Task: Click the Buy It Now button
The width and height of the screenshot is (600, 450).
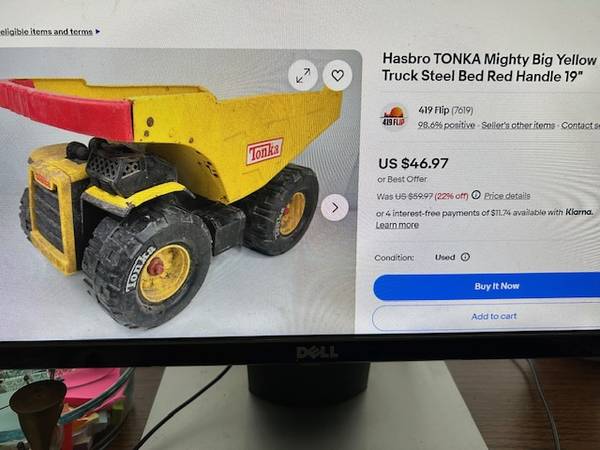Action: (487, 286)
